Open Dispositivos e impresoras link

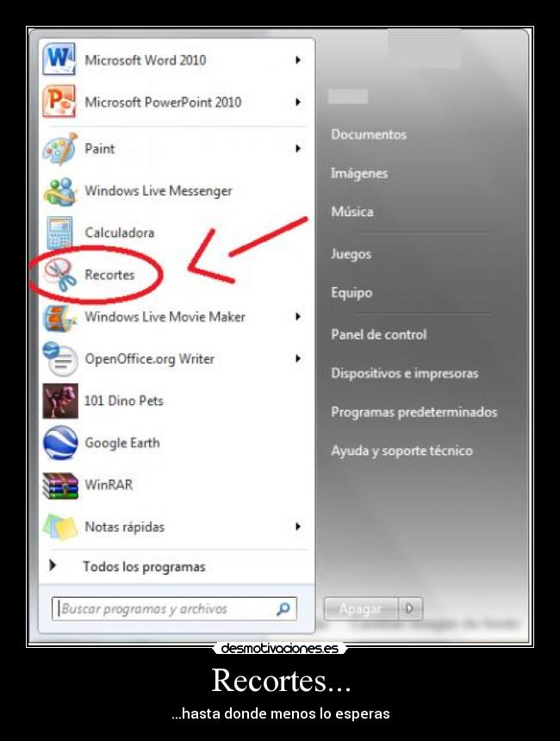(x=404, y=373)
